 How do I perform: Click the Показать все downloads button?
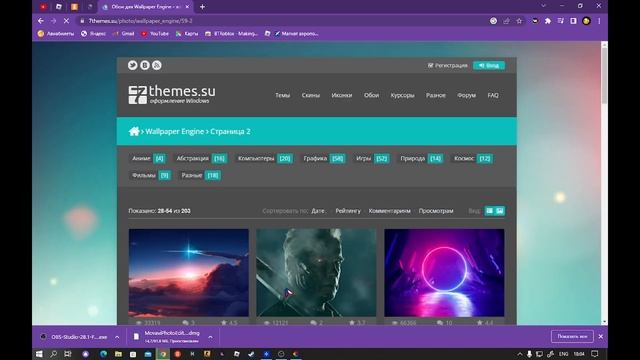tap(572, 336)
